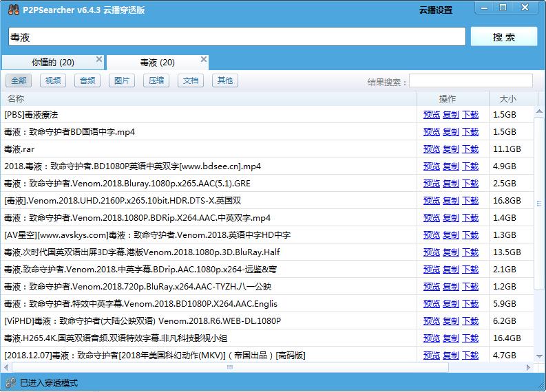Click 预览 link for [PBS]毒液疗法
Screen dimensions: 546x392
click(x=432, y=115)
